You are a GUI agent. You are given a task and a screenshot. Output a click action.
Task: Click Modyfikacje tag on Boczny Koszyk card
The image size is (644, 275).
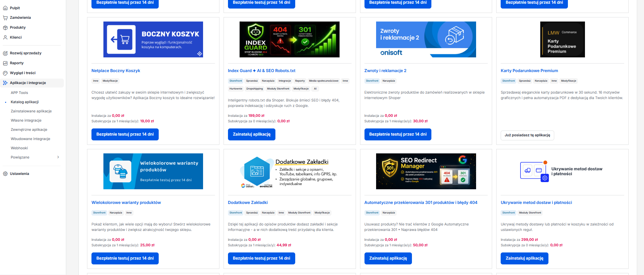110,81
